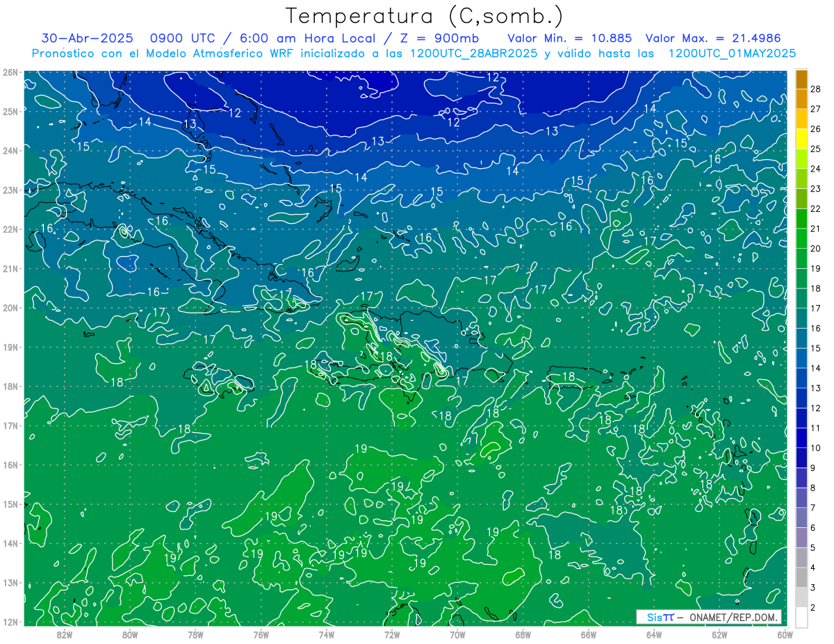The width and height of the screenshot is (834, 644).
Task: Pick the dark blue color bar segment between 11 and 12
Action: (x=801, y=418)
